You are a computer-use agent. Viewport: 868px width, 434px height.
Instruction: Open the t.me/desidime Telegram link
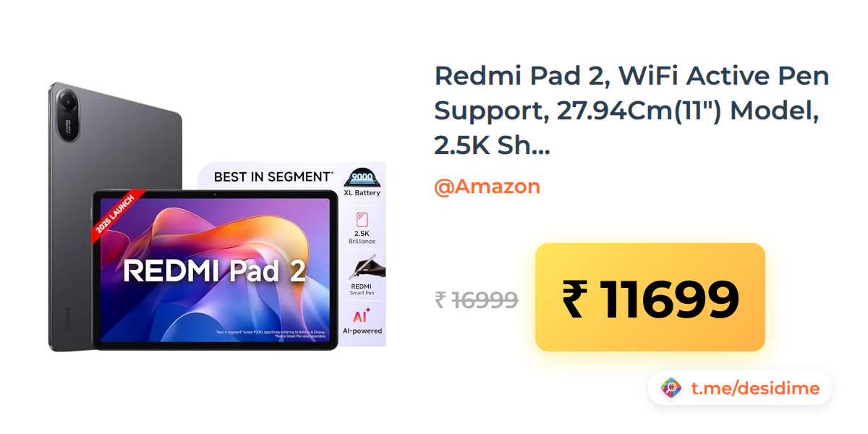tap(755, 388)
